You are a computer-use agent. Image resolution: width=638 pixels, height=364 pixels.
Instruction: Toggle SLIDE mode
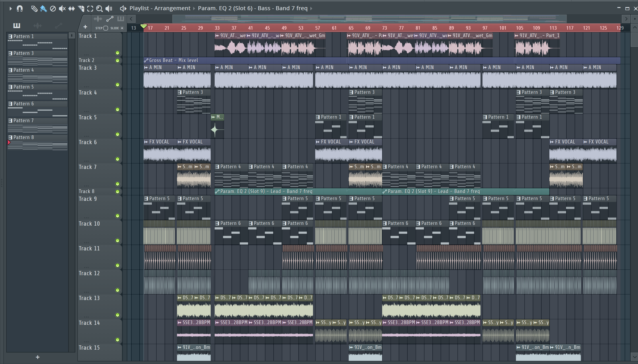[x=122, y=28]
